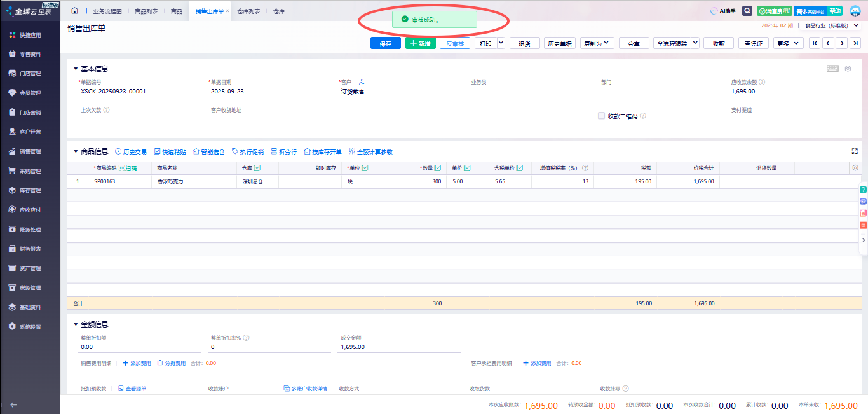Jump to the first record arrow
Viewport: 868px width, 414px height.
tap(814, 43)
